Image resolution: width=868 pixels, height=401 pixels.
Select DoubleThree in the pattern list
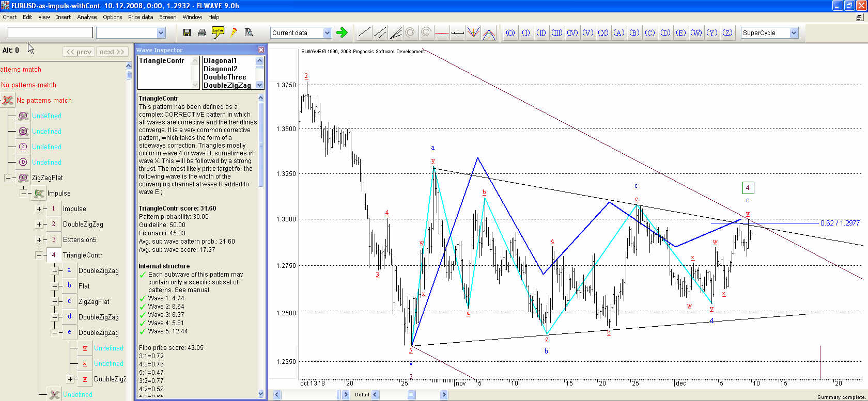pyautogui.click(x=225, y=77)
